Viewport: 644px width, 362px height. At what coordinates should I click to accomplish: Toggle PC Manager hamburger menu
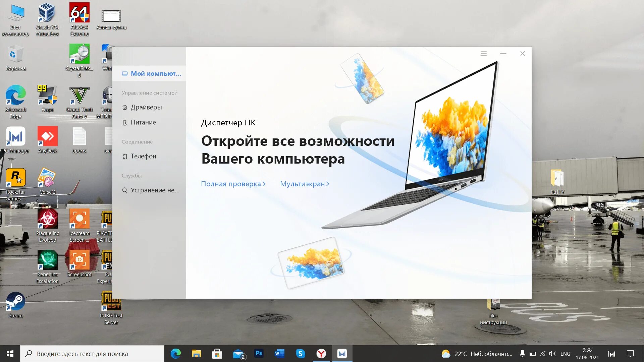coord(483,53)
